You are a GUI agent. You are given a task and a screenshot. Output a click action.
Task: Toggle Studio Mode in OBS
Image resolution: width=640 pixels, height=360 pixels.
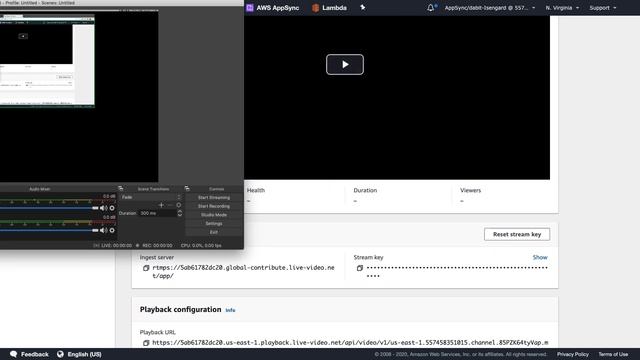pyautogui.click(x=214, y=215)
